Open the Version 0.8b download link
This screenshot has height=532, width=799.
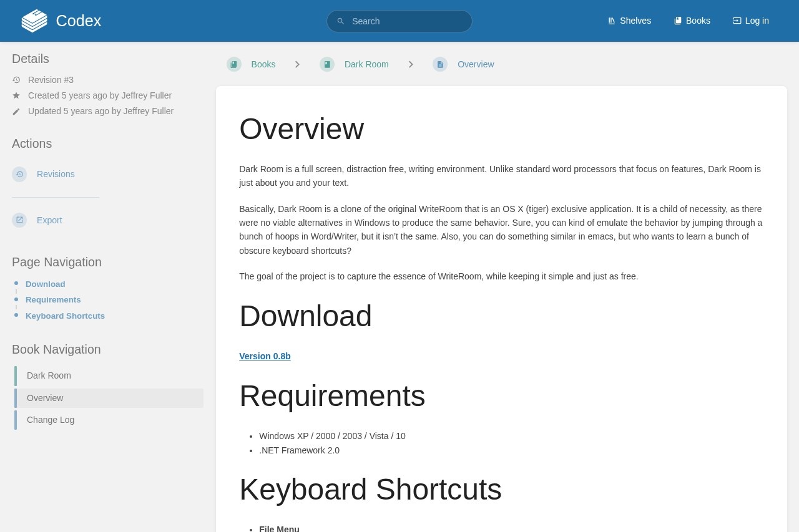[265, 356]
